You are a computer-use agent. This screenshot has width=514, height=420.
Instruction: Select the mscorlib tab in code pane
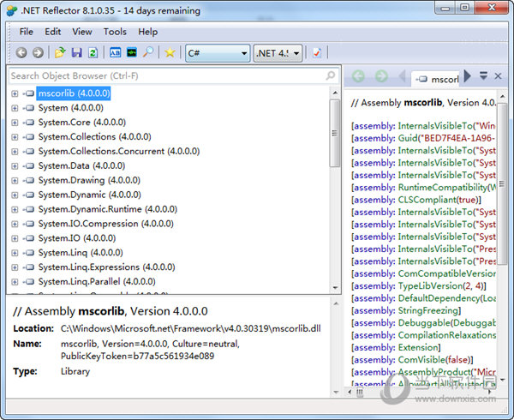pos(437,79)
